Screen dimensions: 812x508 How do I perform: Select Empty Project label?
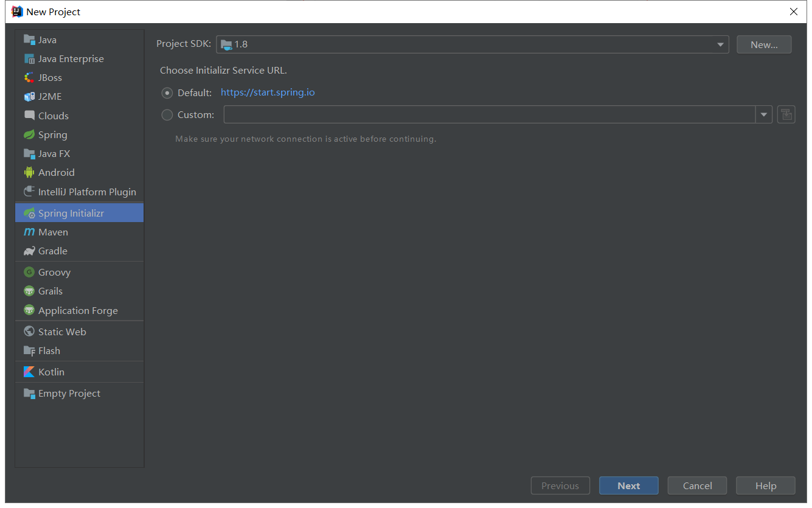coord(69,394)
